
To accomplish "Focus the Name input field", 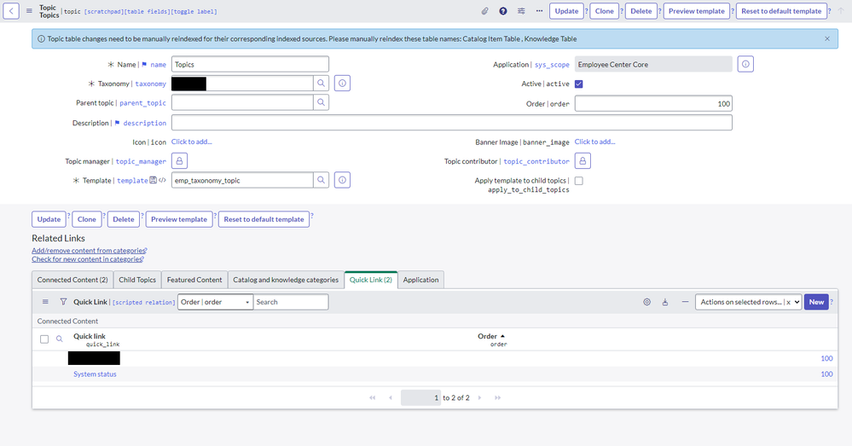I will click(x=250, y=64).
